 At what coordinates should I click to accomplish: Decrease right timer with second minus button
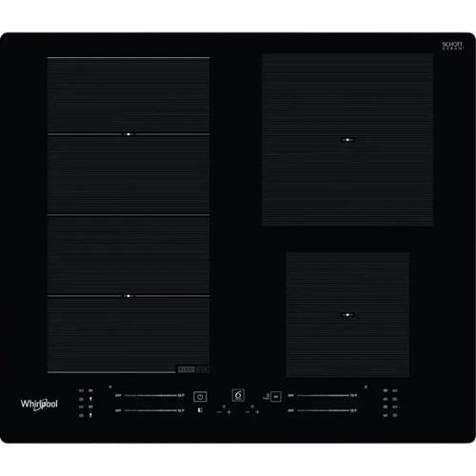tap(248, 412)
